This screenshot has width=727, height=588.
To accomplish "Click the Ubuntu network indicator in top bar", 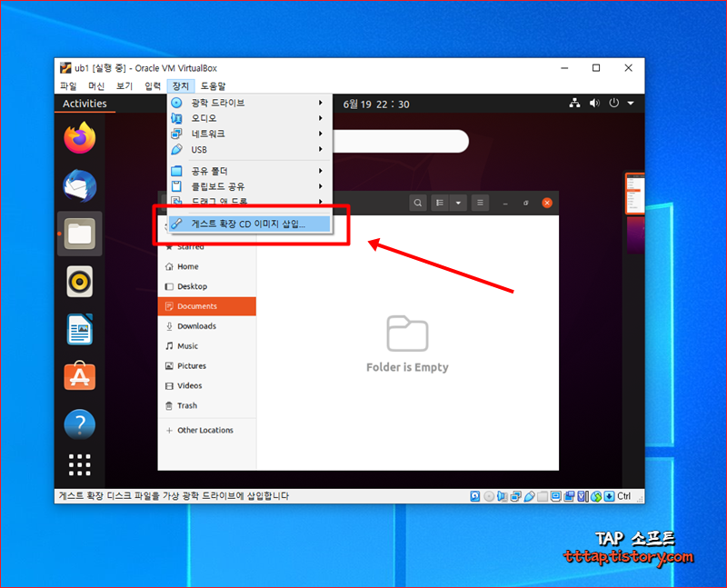I will click(574, 103).
